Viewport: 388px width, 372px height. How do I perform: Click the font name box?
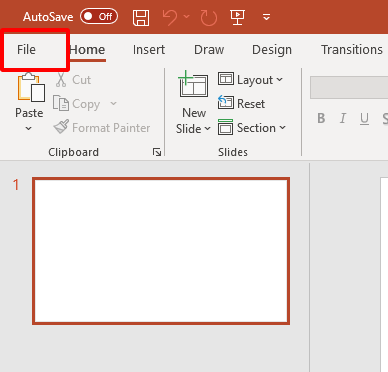pyautogui.click(x=349, y=87)
